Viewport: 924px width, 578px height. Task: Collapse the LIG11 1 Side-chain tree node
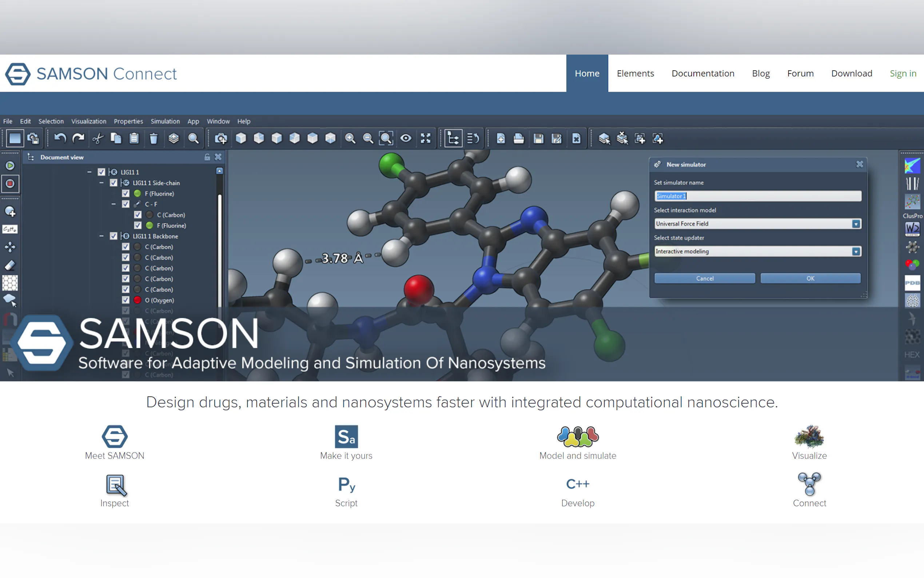click(101, 183)
